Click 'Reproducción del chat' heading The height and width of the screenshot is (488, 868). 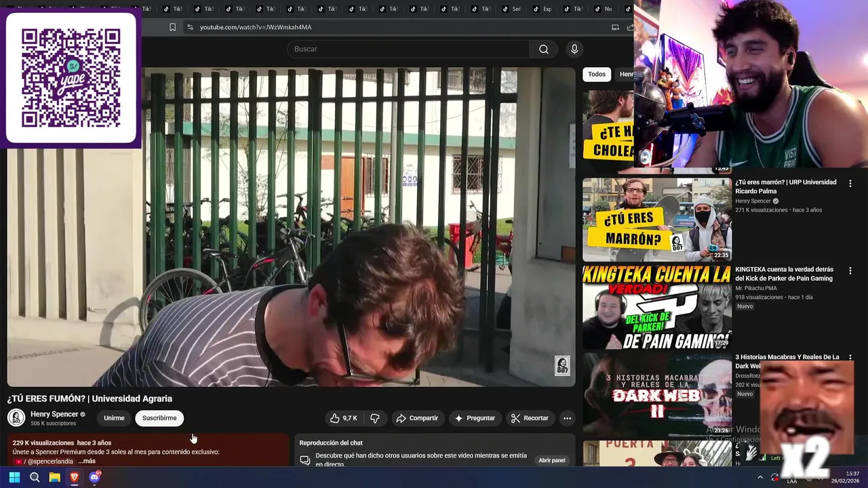click(331, 443)
